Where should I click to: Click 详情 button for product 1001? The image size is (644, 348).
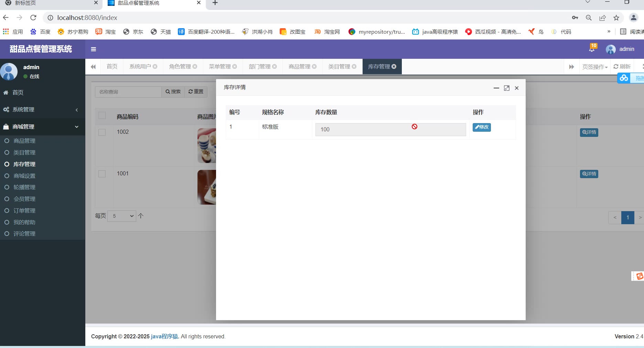tap(589, 174)
